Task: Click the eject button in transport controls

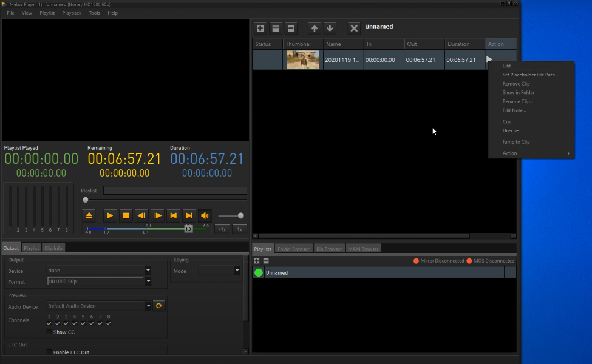Action: [89, 216]
